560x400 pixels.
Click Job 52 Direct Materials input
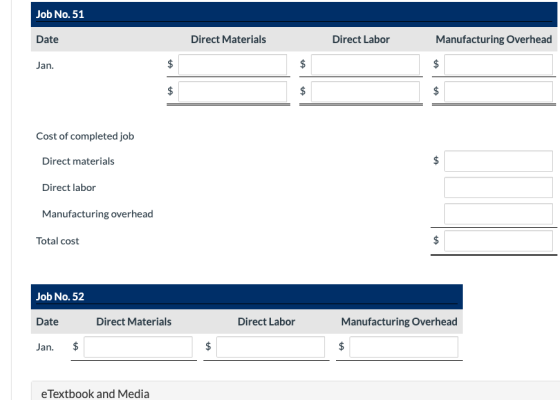click(x=138, y=347)
